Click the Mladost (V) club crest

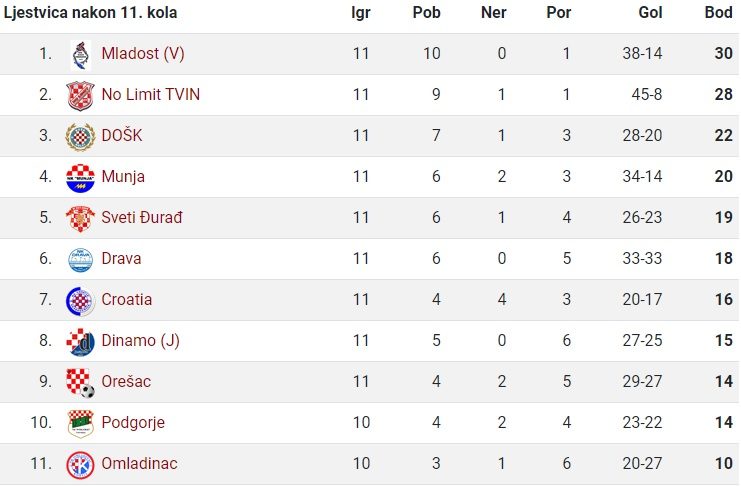pos(80,55)
